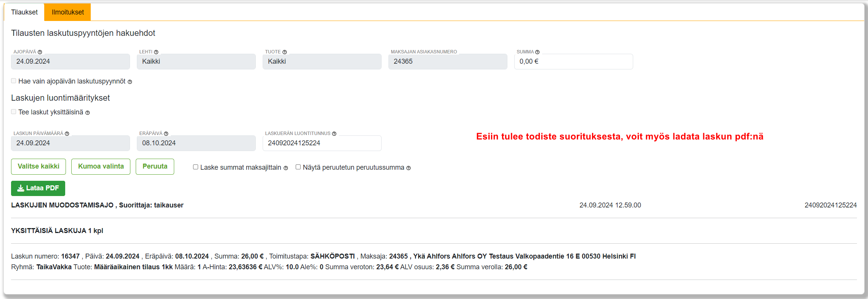Click the Peruuta button
Screen dimensions: 868x299
pos(155,167)
